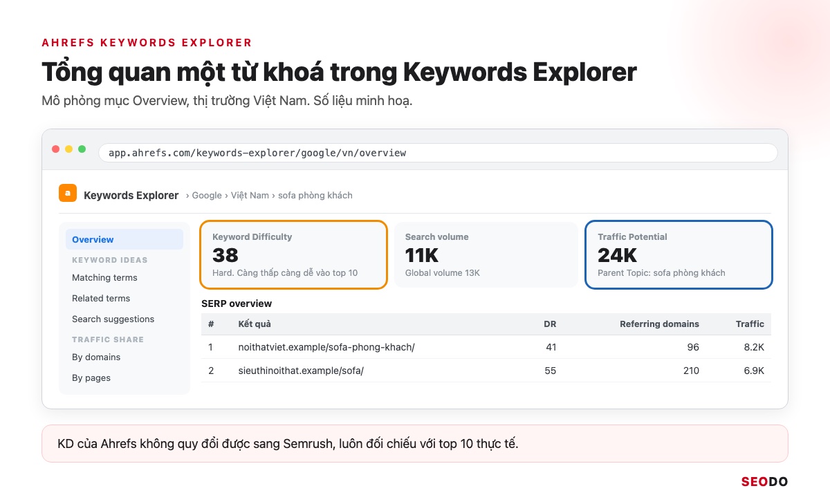Click the red close window dot
Image resolution: width=830 pixels, height=504 pixels.
pos(56,149)
